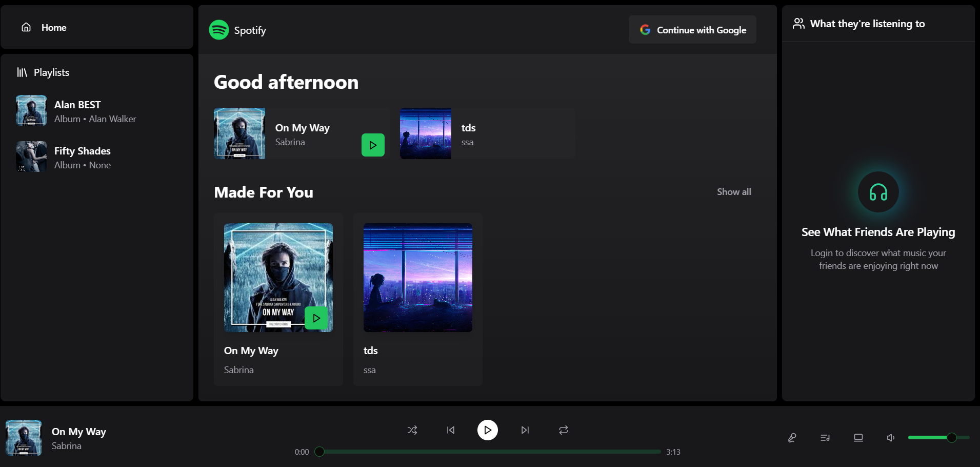Image resolution: width=980 pixels, height=467 pixels.
Task: Click the Google logo icon
Action: [645, 30]
